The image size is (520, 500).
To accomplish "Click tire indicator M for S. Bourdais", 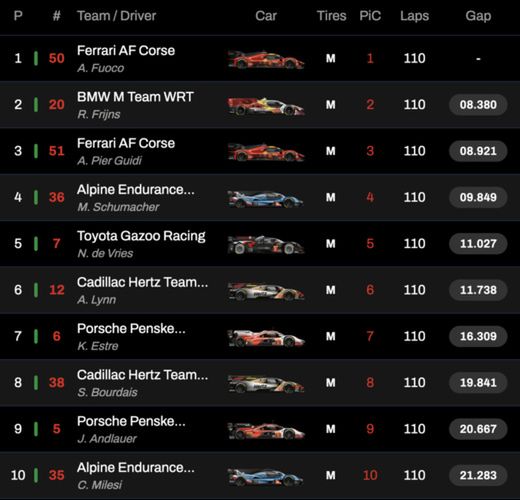I will pos(330,383).
